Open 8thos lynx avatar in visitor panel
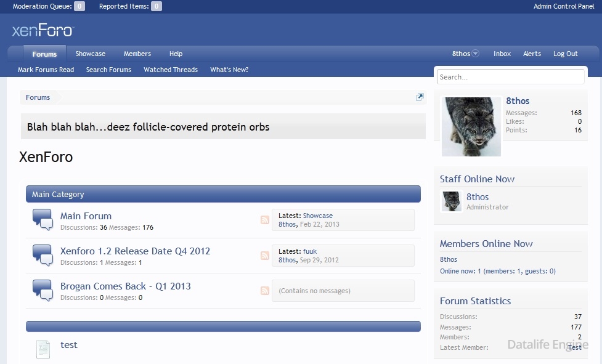Screen dimensions: 602x364 click(471, 127)
